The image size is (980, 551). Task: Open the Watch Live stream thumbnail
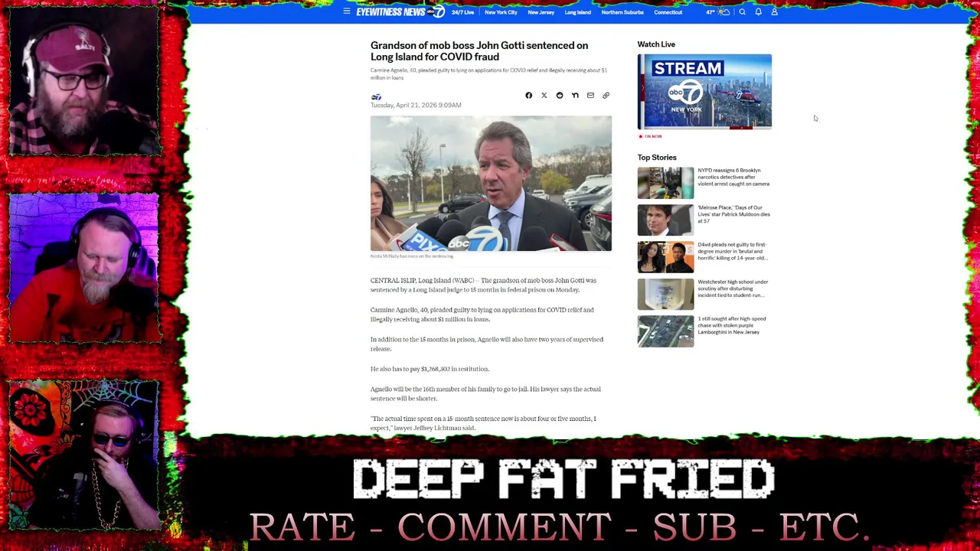click(704, 91)
